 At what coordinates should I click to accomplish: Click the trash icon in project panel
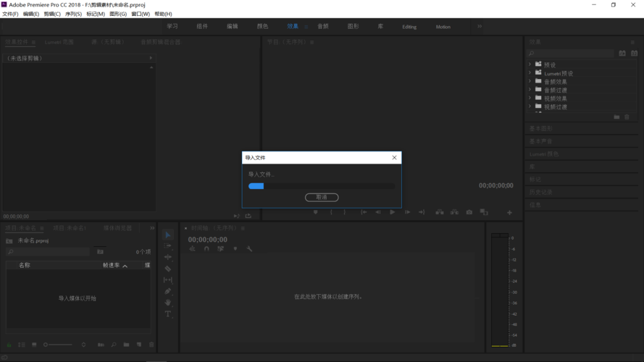(x=151, y=345)
